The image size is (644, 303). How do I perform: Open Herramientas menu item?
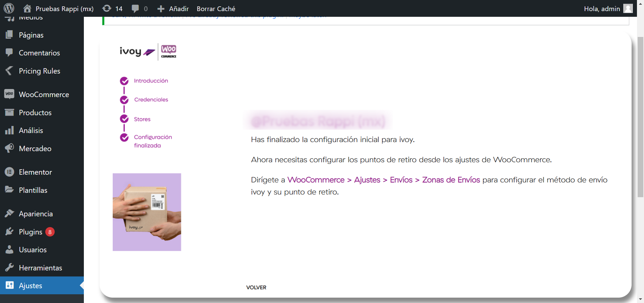(x=41, y=268)
